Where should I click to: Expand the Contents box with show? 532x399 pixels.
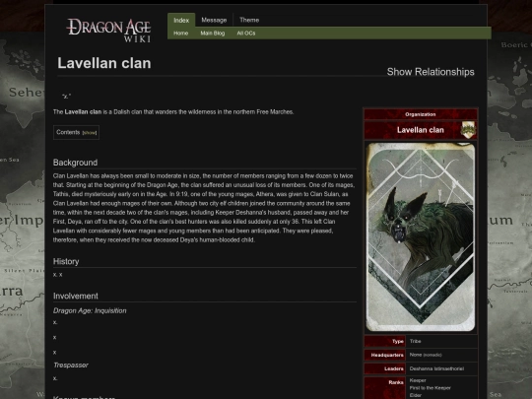[90, 133]
